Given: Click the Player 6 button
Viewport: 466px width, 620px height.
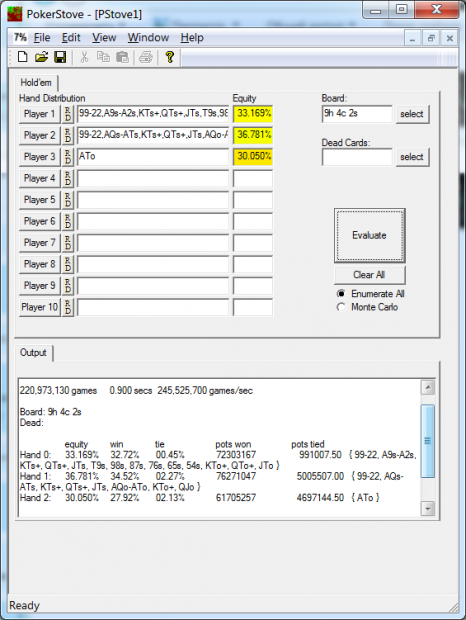Looking at the screenshot, I should click(40, 221).
